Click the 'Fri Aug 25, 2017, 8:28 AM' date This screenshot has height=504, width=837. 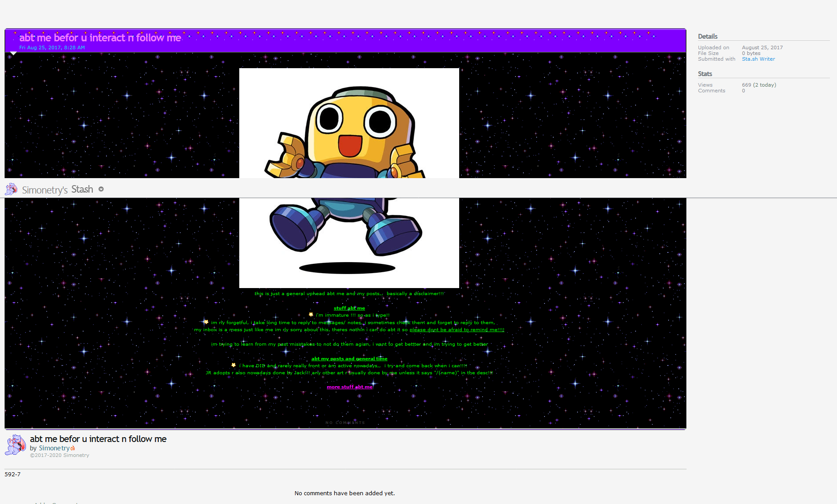(x=52, y=47)
